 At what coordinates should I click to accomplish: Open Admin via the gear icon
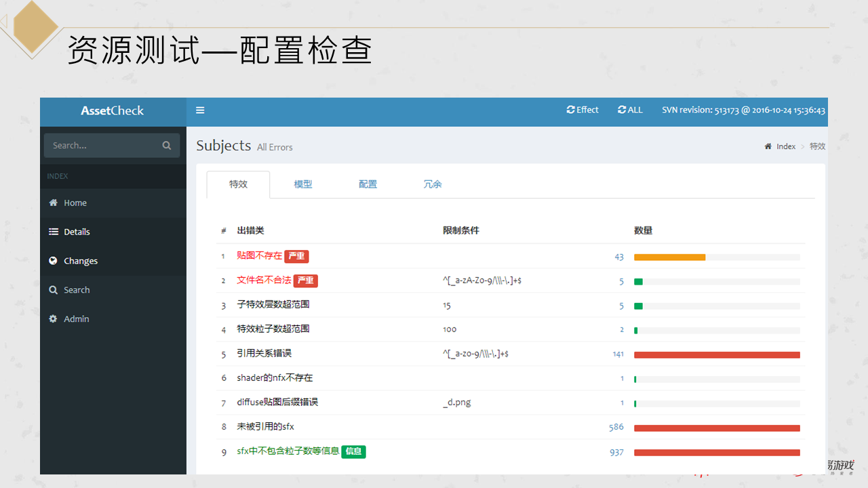(x=54, y=319)
